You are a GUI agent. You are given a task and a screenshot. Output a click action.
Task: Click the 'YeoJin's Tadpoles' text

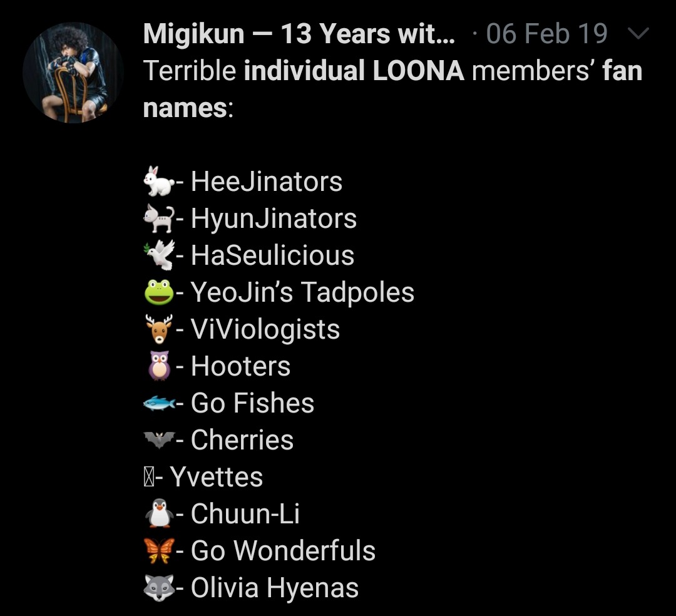[x=302, y=292]
